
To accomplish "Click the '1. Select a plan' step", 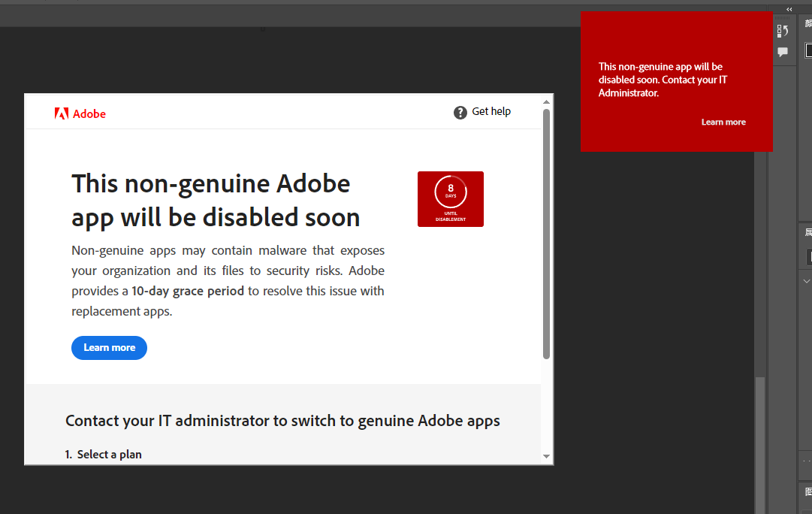I will [x=103, y=455].
